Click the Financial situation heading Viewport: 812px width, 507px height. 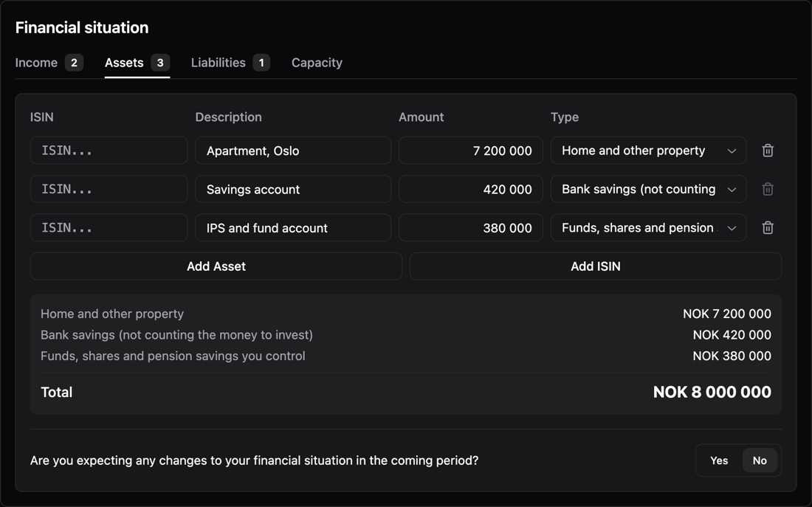82,27
